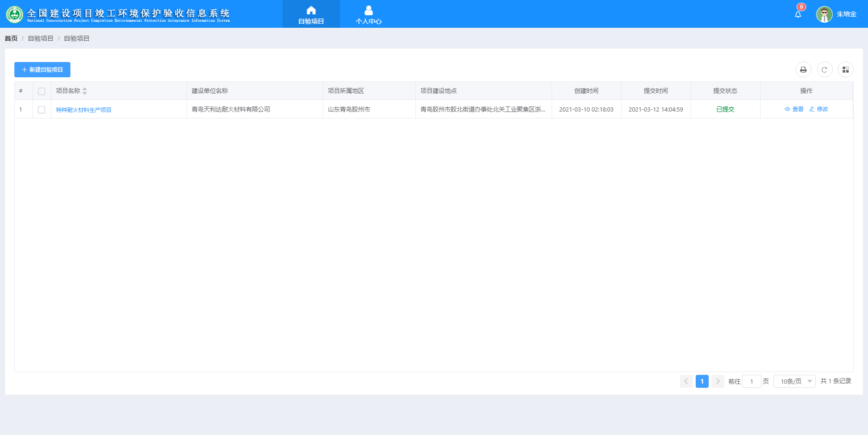Go to next page arrow
The height and width of the screenshot is (435, 868).
pyautogui.click(x=718, y=381)
